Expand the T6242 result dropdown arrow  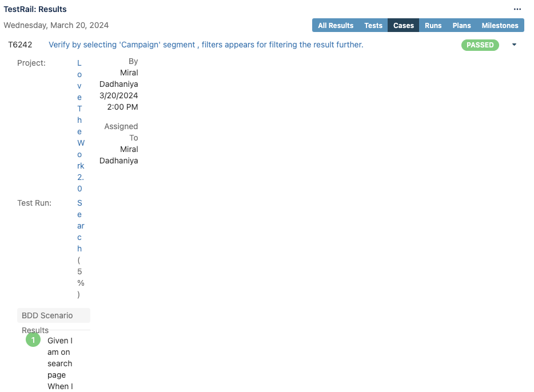point(514,45)
